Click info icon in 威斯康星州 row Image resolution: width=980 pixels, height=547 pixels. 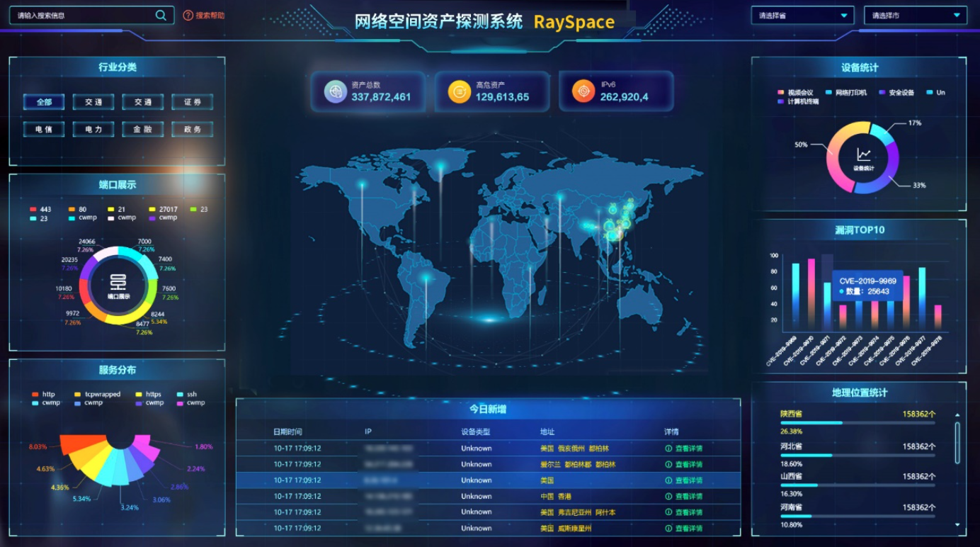[x=668, y=529]
